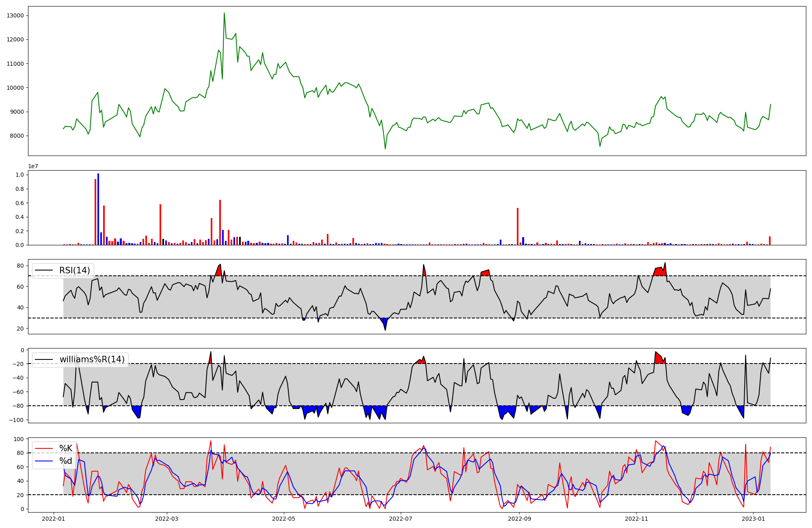Click the 1e7 volume scale label
Viewport: 812px width, 528px height.
click(x=33, y=166)
